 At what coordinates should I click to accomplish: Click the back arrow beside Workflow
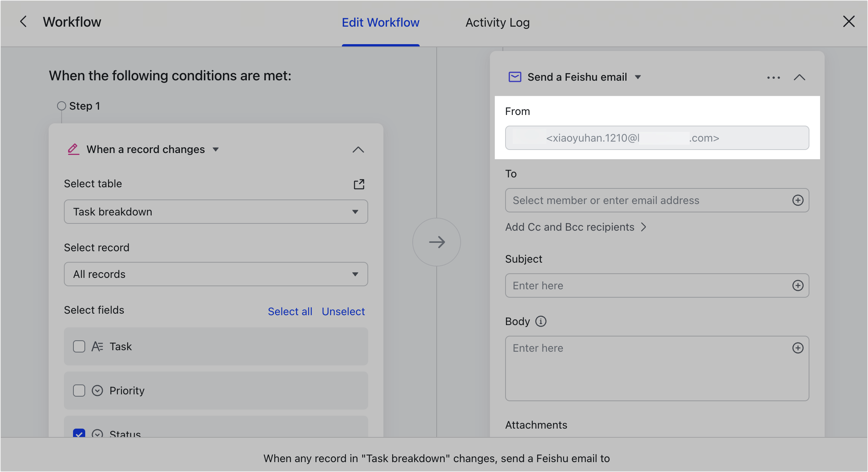click(x=24, y=22)
